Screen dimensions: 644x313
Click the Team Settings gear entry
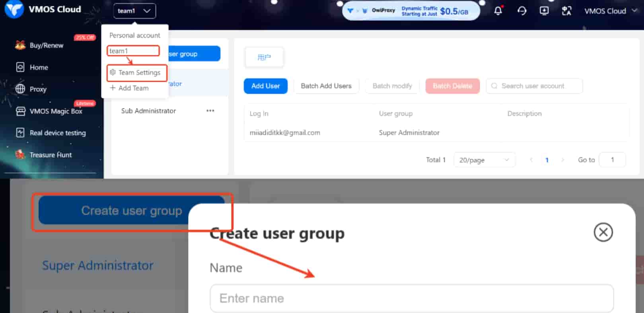pos(136,72)
